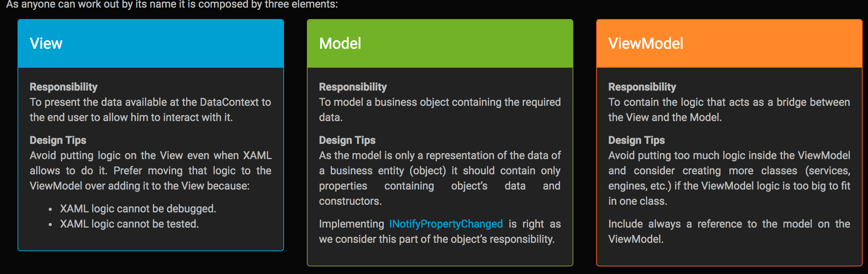868x274 pixels.
Task: Click paragraph starting 'To model a business object'
Action: [440, 110]
